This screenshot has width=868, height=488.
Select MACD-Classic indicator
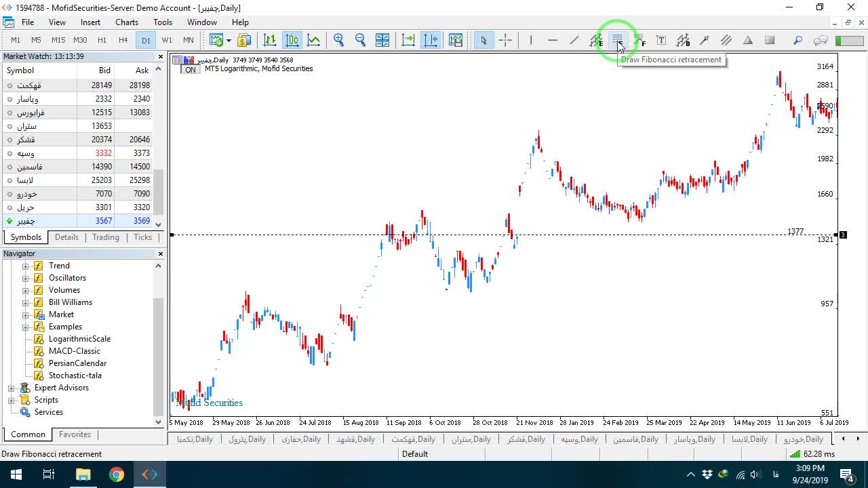(74, 351)
